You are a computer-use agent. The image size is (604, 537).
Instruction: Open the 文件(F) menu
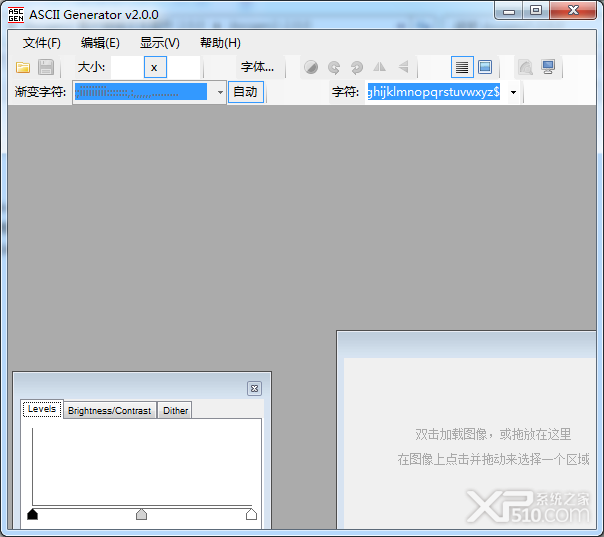coord(42,43)
